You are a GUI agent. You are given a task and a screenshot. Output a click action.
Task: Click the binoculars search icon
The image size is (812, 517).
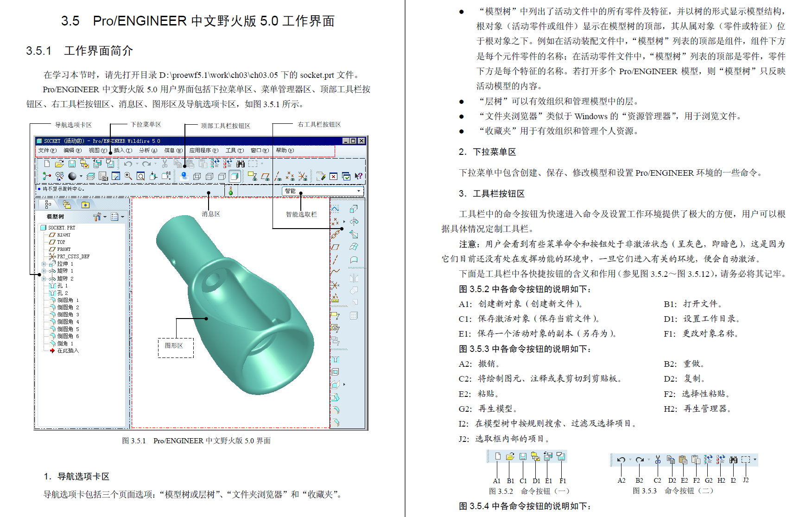pyautogui.click(x=241, y=163)
